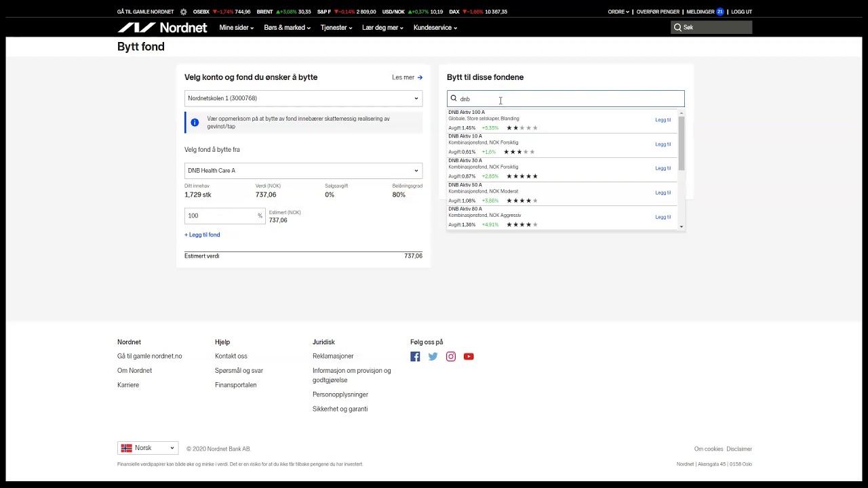Click Overfør penger in top bar
The image size is (868, 488).
tap(658, 12)
